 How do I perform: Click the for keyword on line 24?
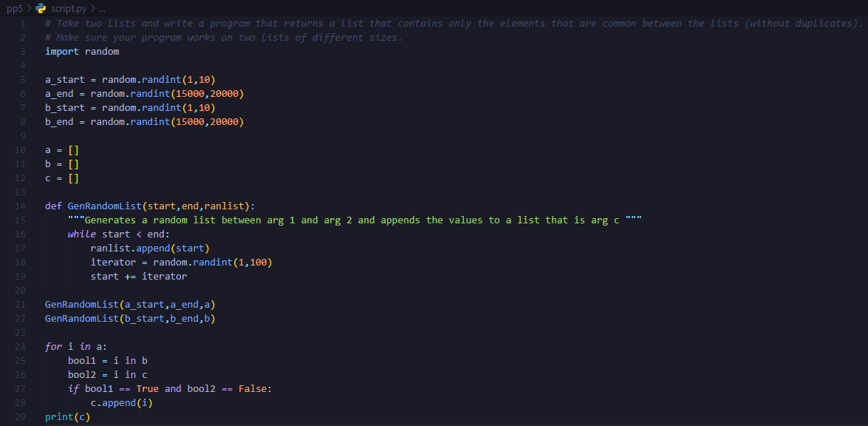tap(53, 346)
